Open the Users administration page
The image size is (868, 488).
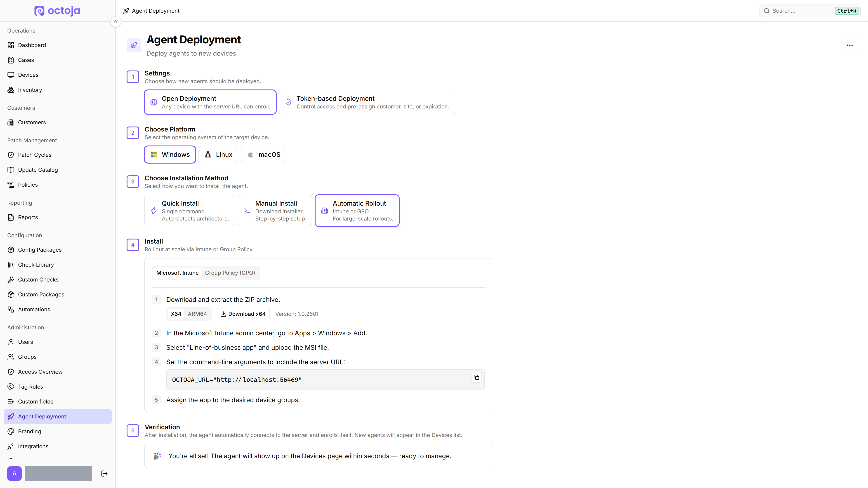(58, 342)
